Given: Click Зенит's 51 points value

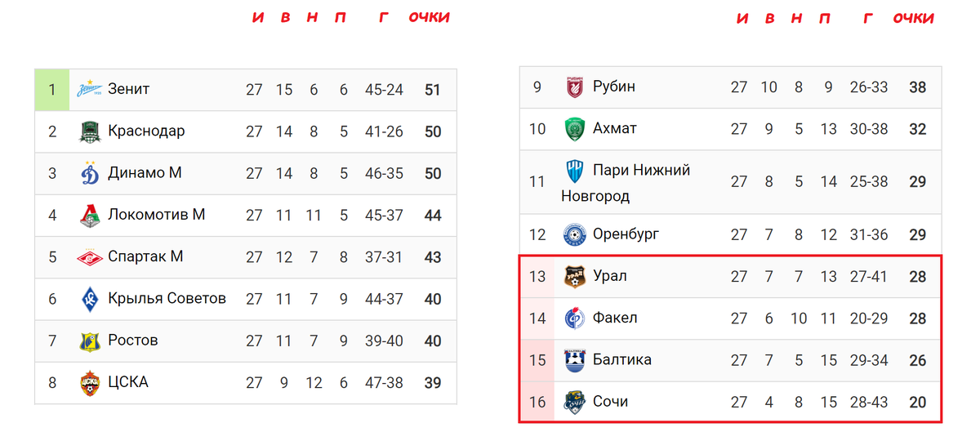Looking at the screenshot, I should [433, 90].
